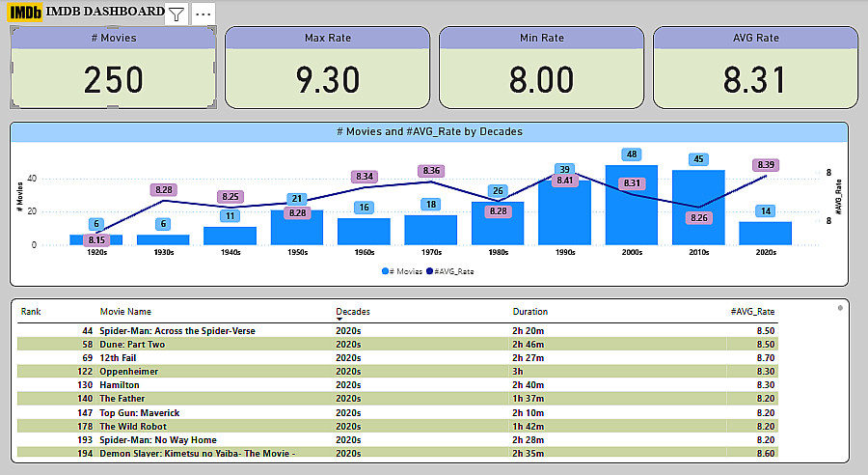868x475 pixels.
Task: Click 12th Fail's rating 8.70
Action: (x=766, y=357)
